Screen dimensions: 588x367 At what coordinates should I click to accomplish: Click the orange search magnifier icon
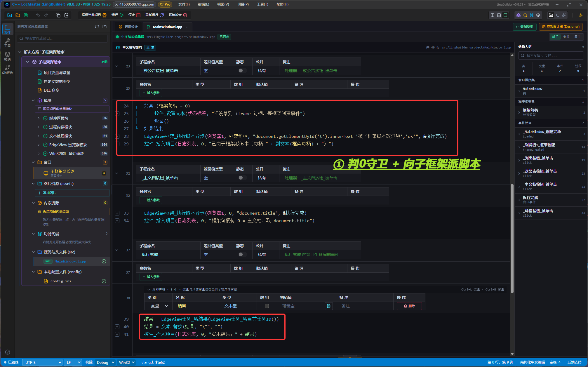click(525, 15)
